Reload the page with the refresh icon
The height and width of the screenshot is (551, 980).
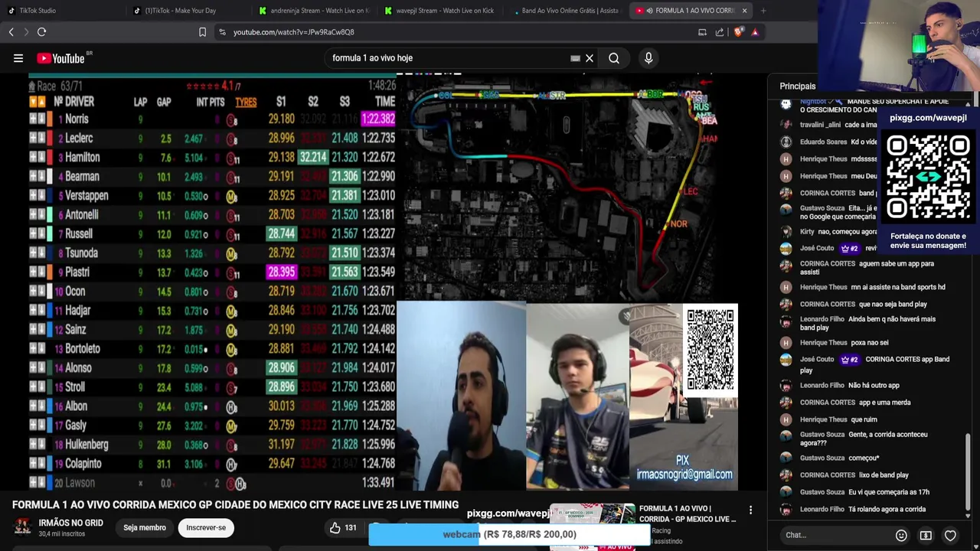(41, 32)
